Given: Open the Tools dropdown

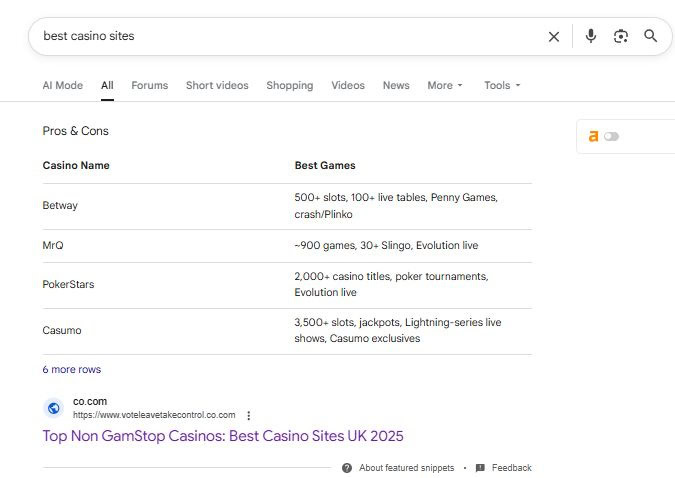Looking at the screenshot, I should tap(502, 85).
